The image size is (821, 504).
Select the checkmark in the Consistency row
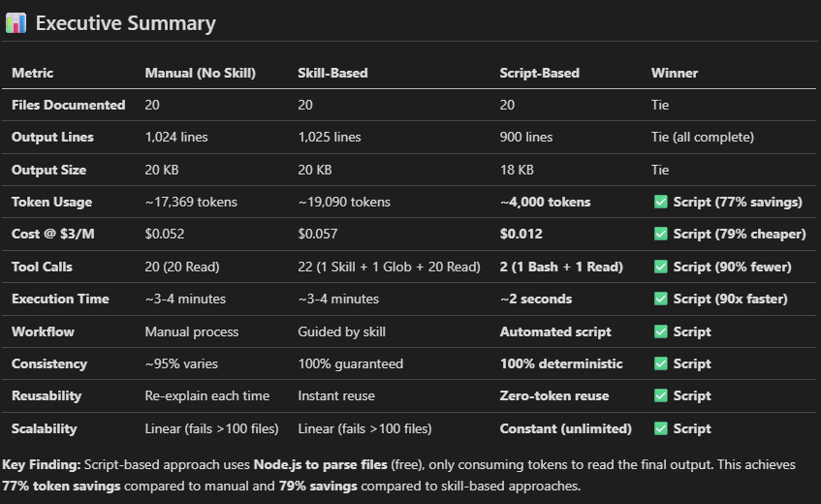point(661,364)
